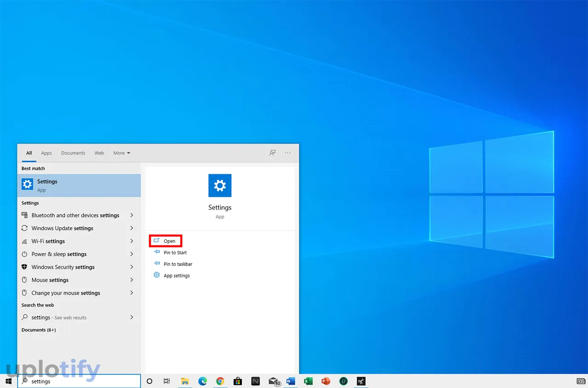This screenshot has height=388, width=588.
Task: Open the Snipping scissors app on taskbar
Action: click(361, 381)
